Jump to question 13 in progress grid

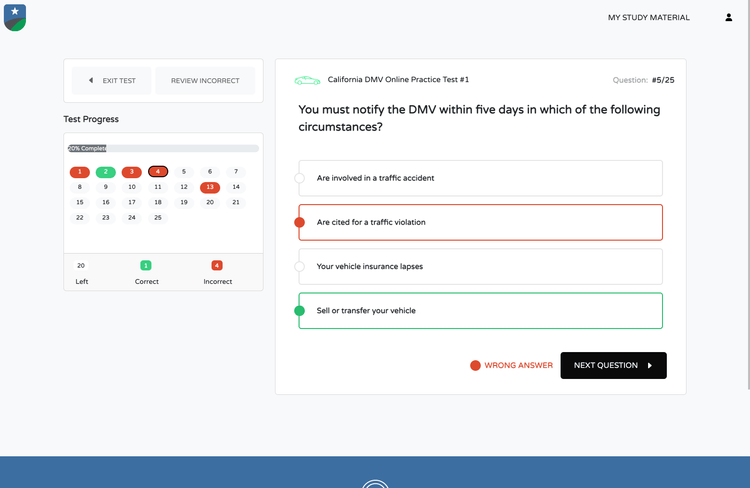tap(210, 187)
